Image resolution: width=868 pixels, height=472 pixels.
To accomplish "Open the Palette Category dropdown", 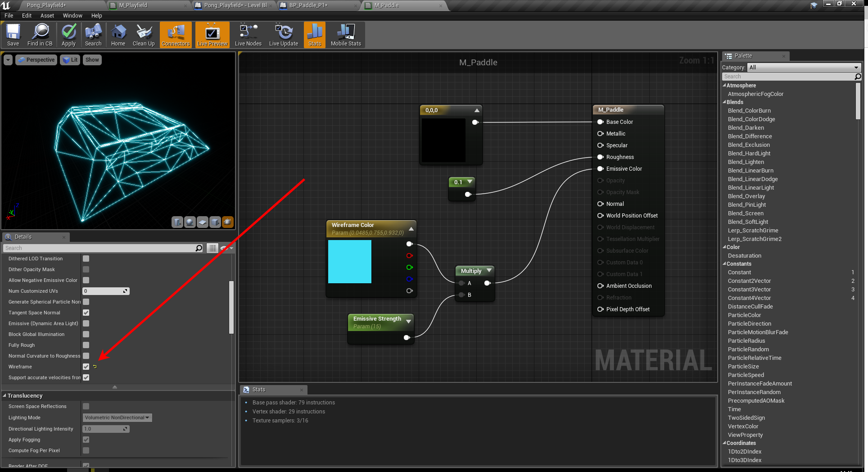I will (x=804, y=68).
